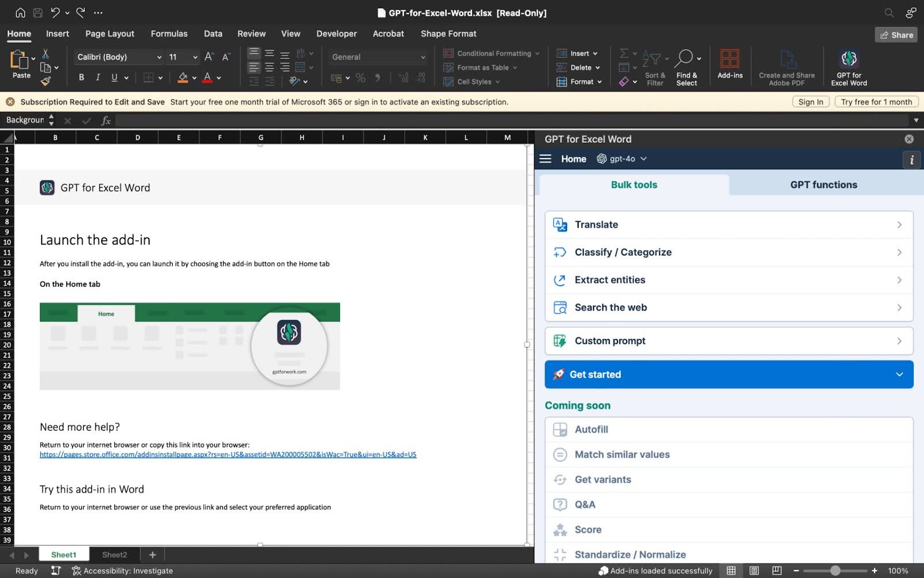Screen dimensions: 924x578
Task: Click the Format Painter brush icon
Action: click(x=46, y=81)
